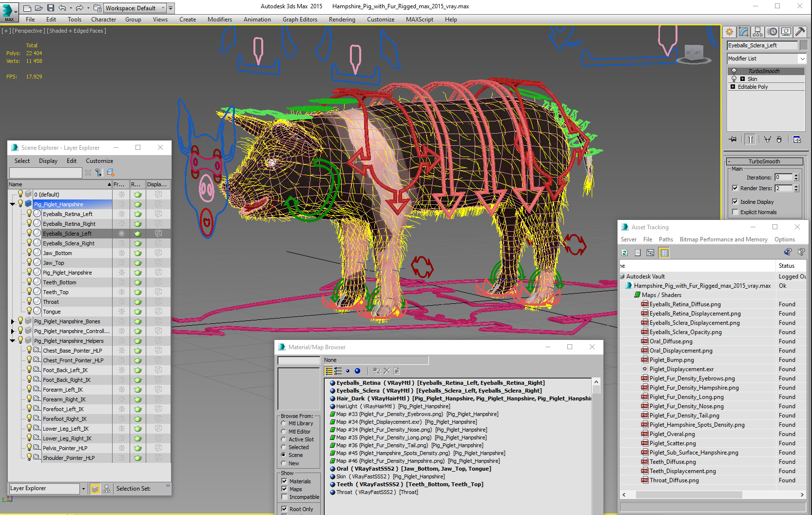Enable Explicit Normals checkbox

(x=735, y=212)
